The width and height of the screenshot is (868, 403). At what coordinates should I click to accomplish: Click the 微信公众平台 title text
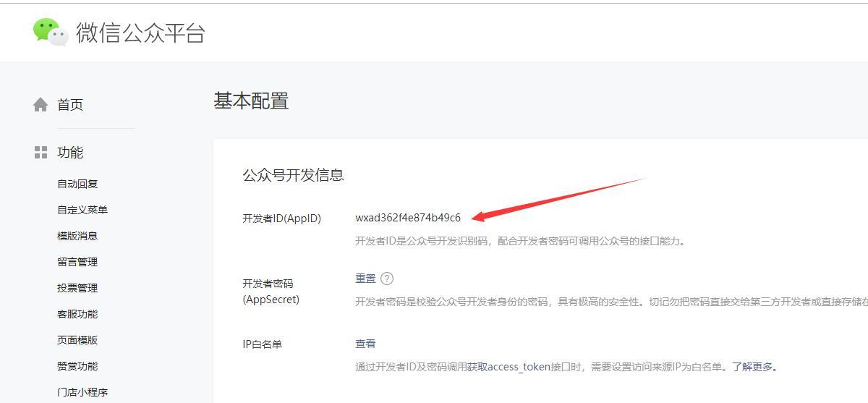click(x=141, y=33)
